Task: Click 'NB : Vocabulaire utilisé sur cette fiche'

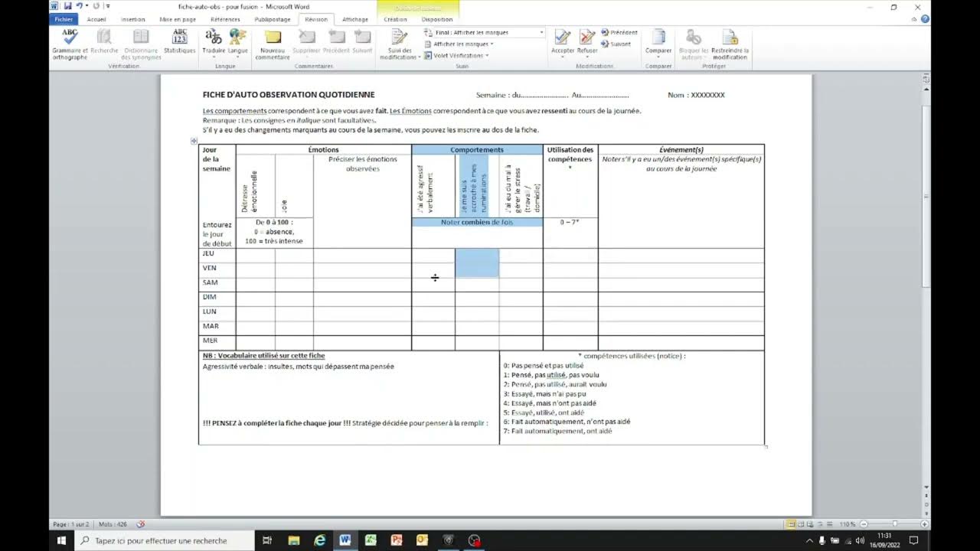Action: click(x=263, y=356)
